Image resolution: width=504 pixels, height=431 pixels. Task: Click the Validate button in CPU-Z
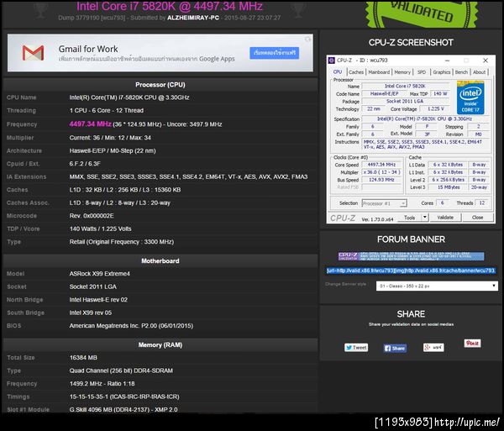pyautogui.click(x=445, y=218)
